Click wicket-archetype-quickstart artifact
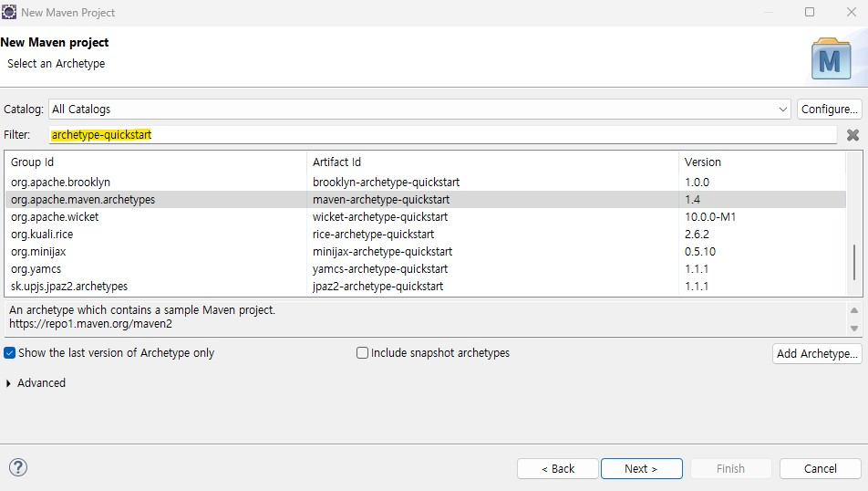Viewport: 868px width, 491px height. 379,216
